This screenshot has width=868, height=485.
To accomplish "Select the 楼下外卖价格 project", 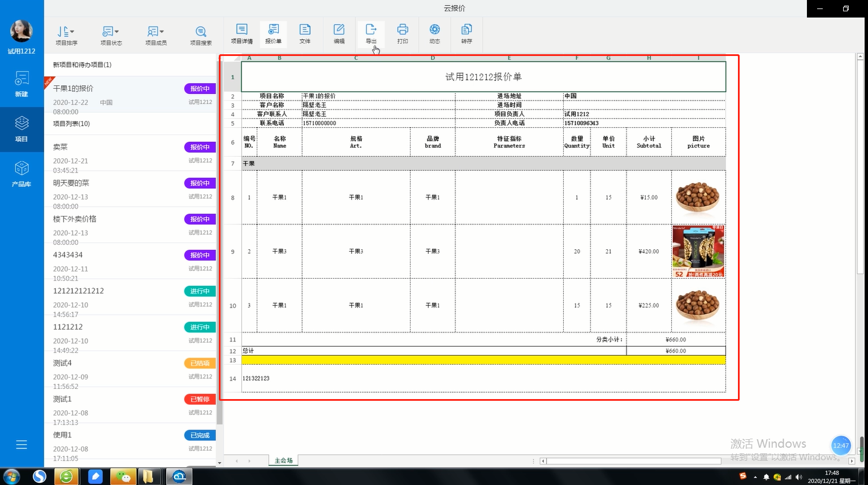I will coord(130,226).
